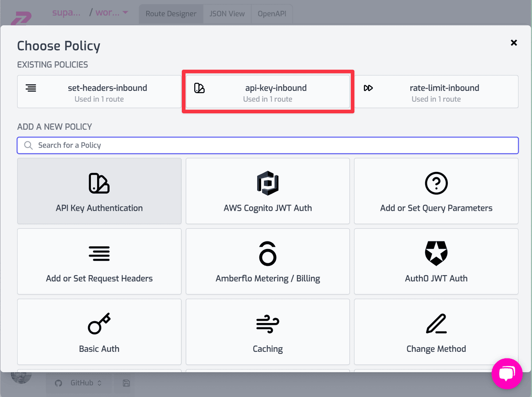
Task: Open the pink chat support bubble
Action: [x=507, y=374]
